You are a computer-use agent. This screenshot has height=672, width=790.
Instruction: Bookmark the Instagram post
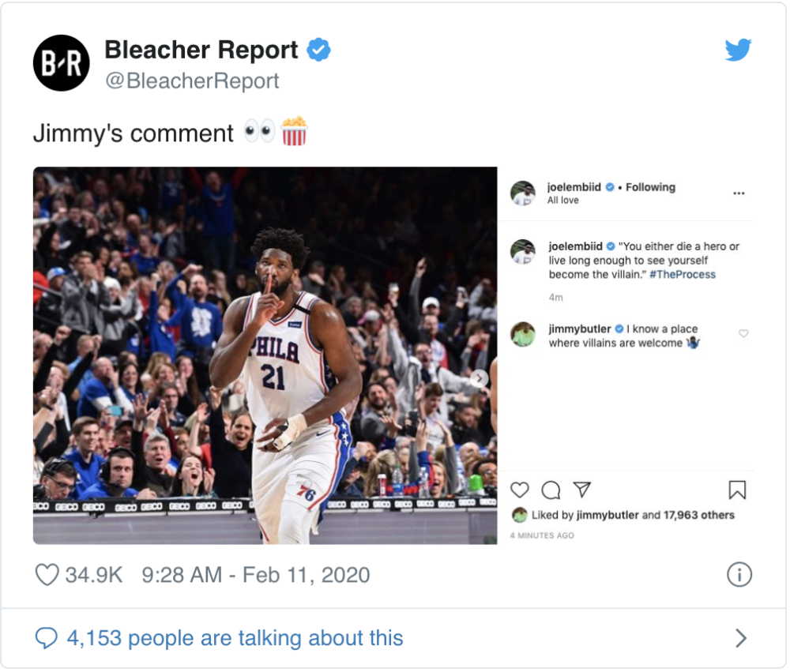point(737,490)
